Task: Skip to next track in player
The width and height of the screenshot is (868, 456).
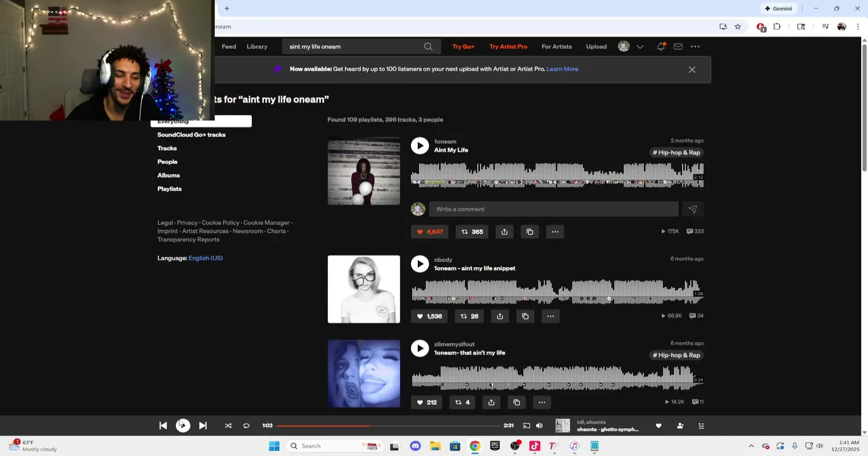Action: coord(203,426)
